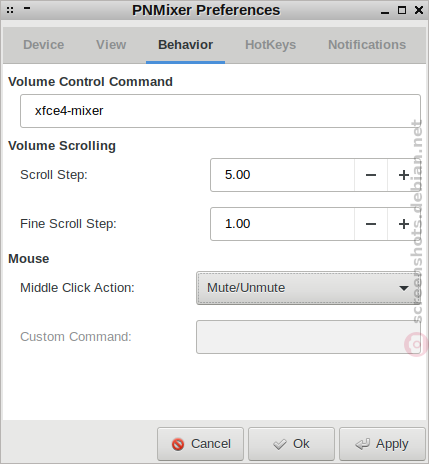Go to the HotKeys tab
Image resolution: width=429 pixels, height=464 pixels.
click(x=270, y=45)
